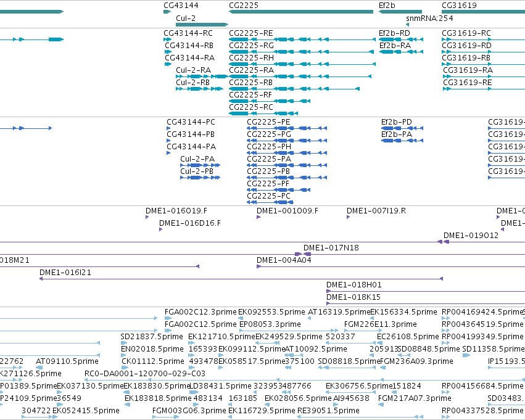Select transcript CG31619-RD
Viewport: 525px width, 420px height.
[467, 46]
